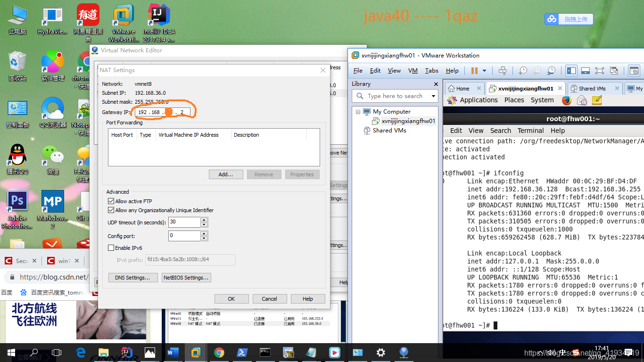Click Send Ctrl+Alt+Del toolbar icon in VMware
Viewport: 644px width, 362px height.
(503, 71)
